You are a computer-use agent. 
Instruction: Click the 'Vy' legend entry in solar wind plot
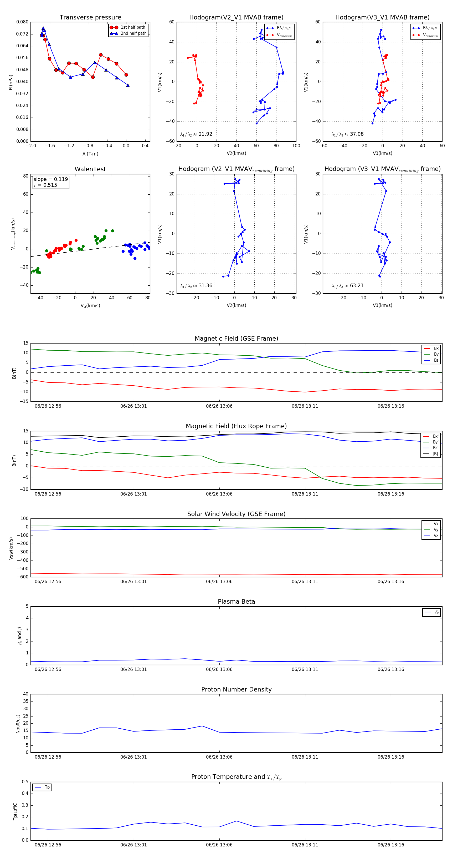(431, 530)
